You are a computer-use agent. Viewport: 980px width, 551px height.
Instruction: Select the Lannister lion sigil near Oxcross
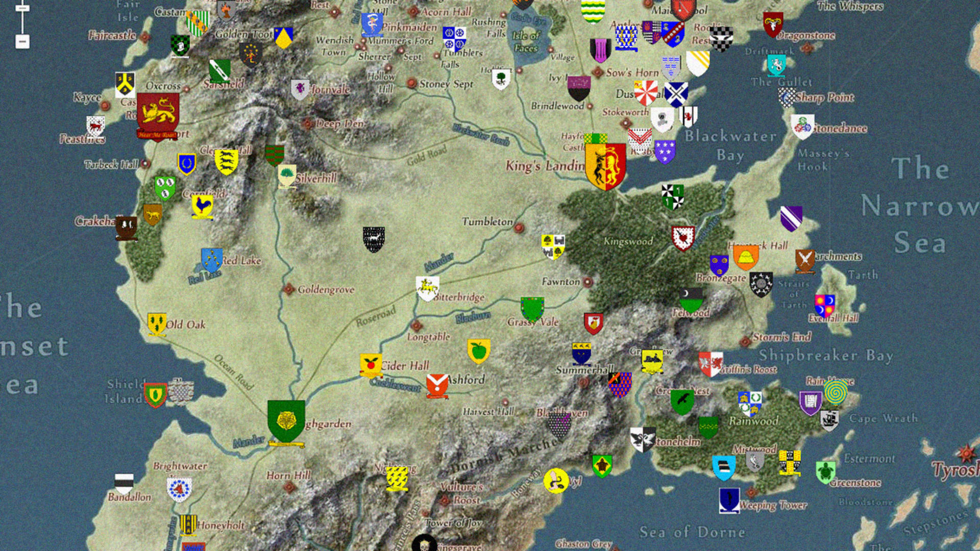(157, 110)
